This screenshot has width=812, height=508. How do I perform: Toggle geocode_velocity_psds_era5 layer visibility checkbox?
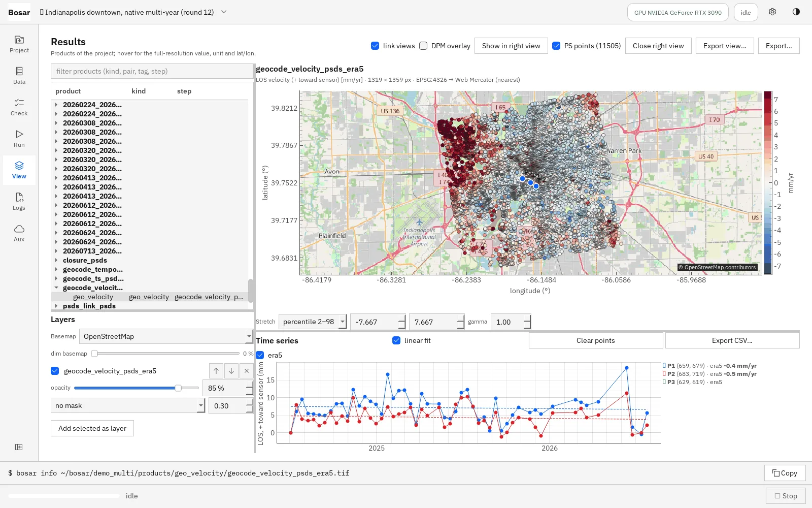(55, 371)
